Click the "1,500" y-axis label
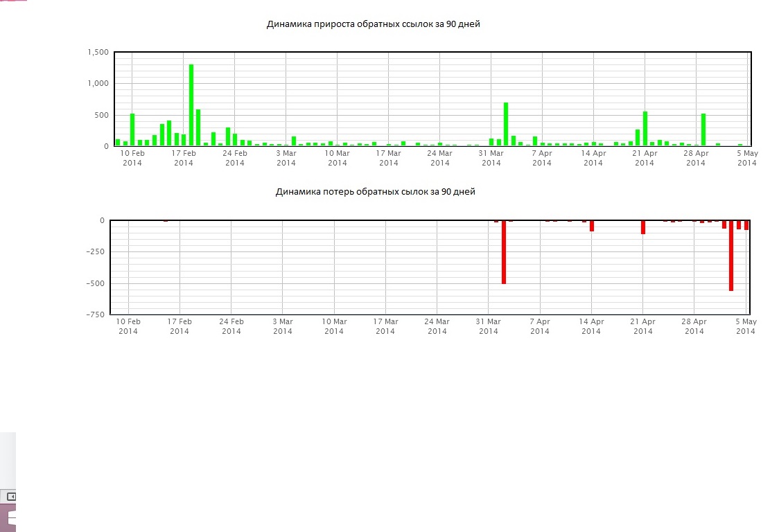 click(x=98, y=52)
